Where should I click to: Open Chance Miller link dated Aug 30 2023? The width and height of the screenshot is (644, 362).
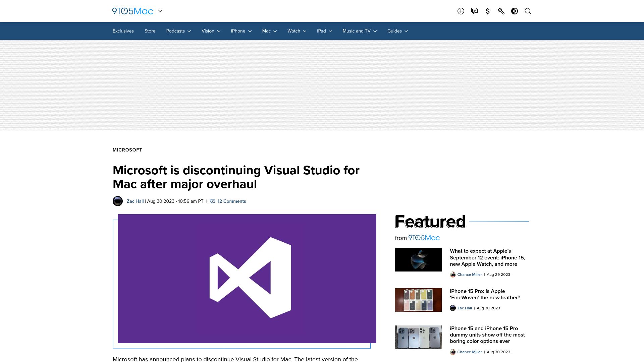point(470,352)
